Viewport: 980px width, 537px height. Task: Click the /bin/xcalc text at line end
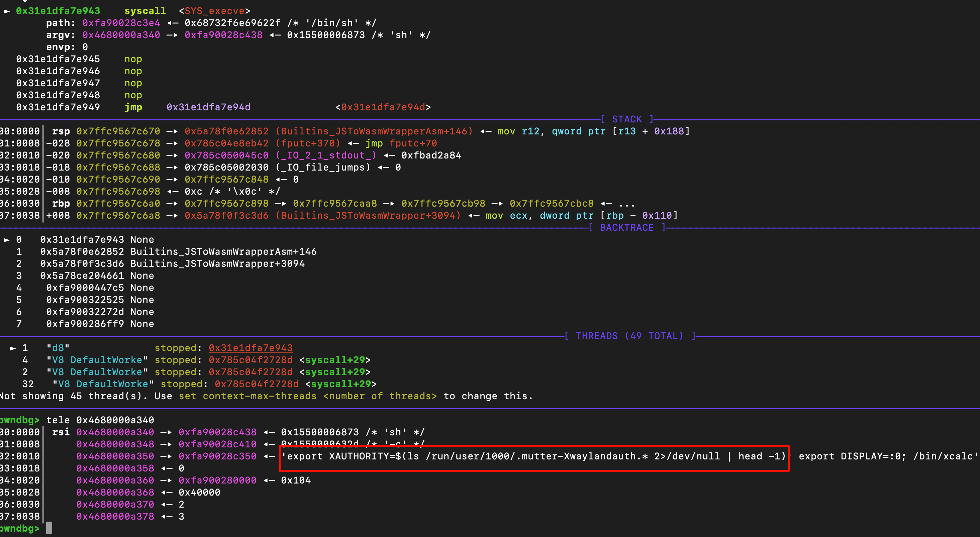tap(943, 456)
